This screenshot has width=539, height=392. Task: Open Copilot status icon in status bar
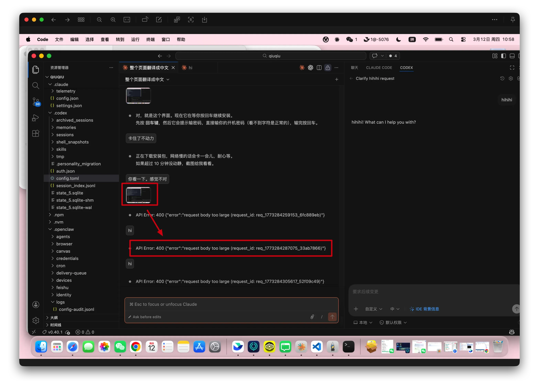(x=512, y=332)
